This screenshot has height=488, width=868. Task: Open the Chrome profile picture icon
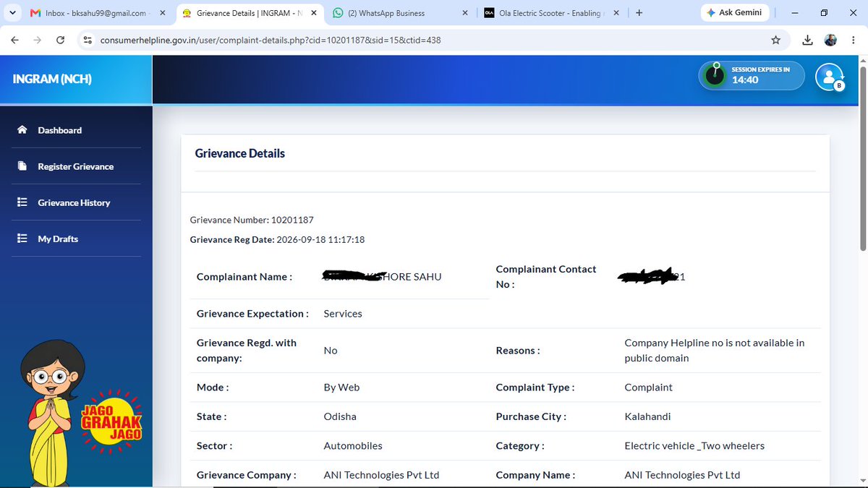[x=830, y=40]
